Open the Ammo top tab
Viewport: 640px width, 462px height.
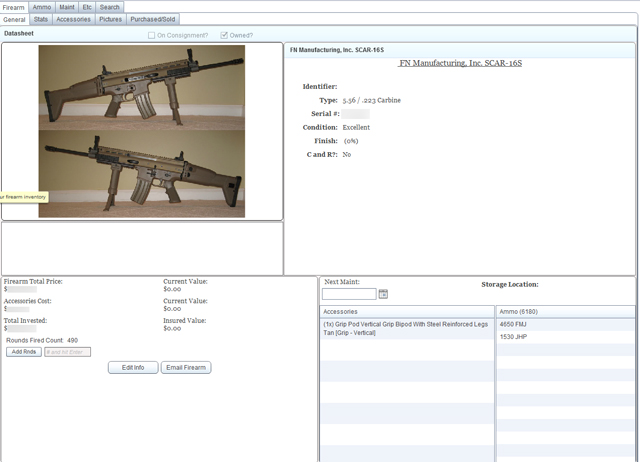[42, 7]
